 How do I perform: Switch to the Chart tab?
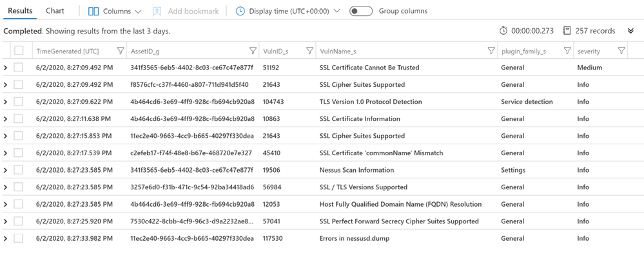click(55, 11)
